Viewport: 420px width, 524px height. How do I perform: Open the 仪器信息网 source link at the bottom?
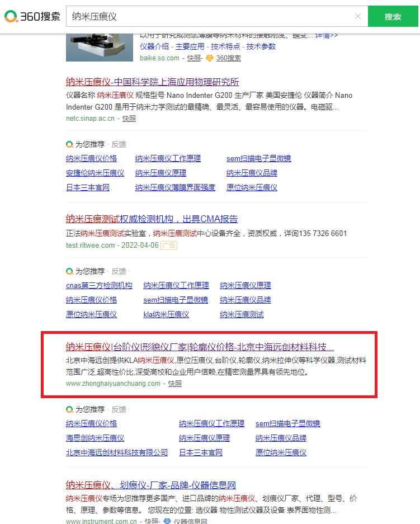(191, 521)
